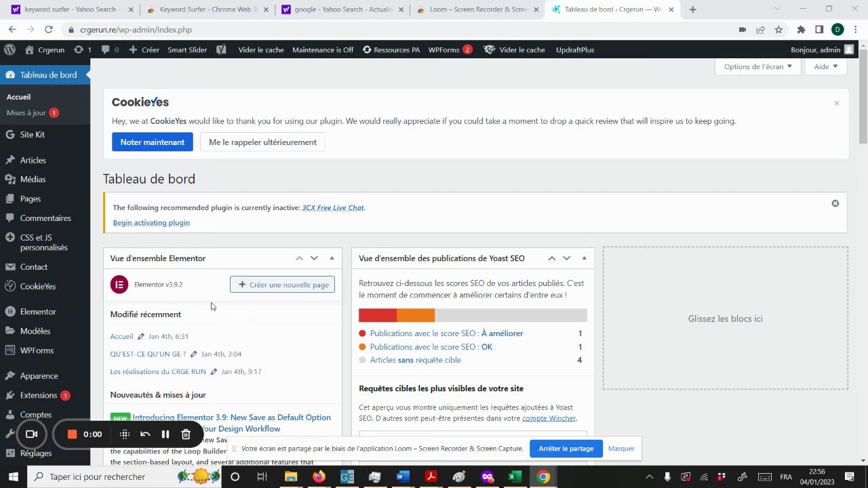Open WPForms in admin bar

pos(450,49)
